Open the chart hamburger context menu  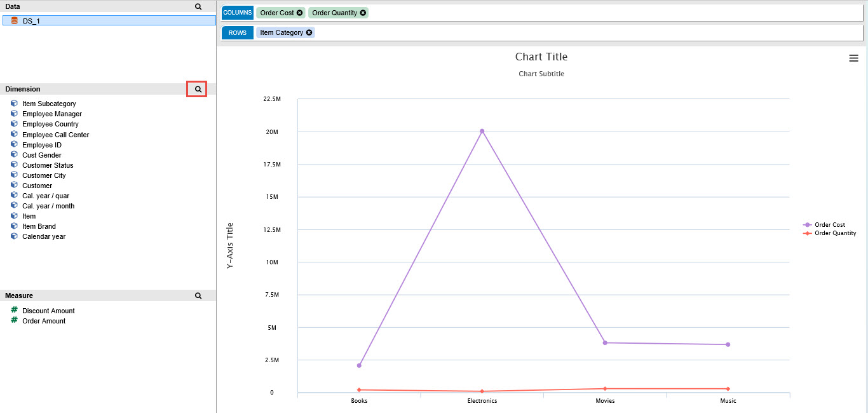point(853,58)
